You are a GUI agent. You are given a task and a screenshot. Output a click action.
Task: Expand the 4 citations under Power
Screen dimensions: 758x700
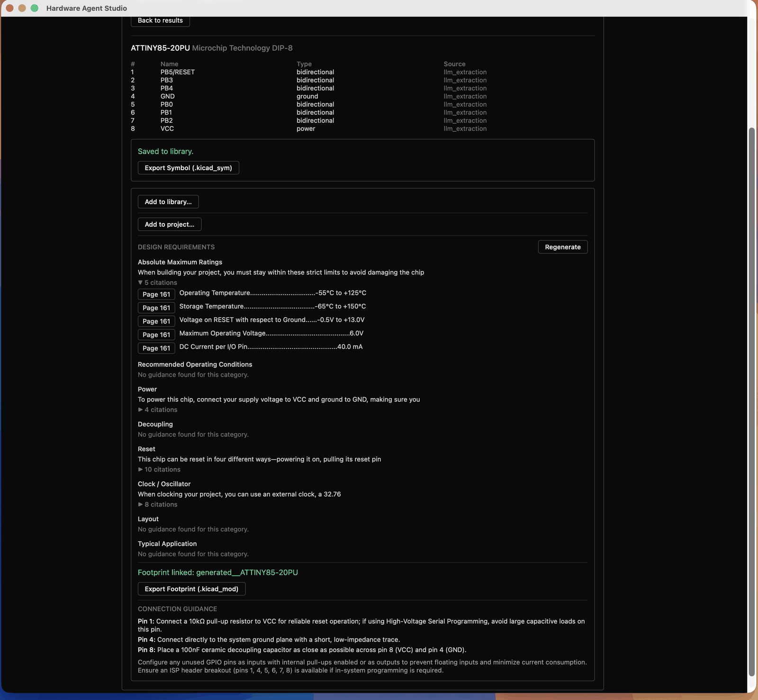tap(157, 409)
